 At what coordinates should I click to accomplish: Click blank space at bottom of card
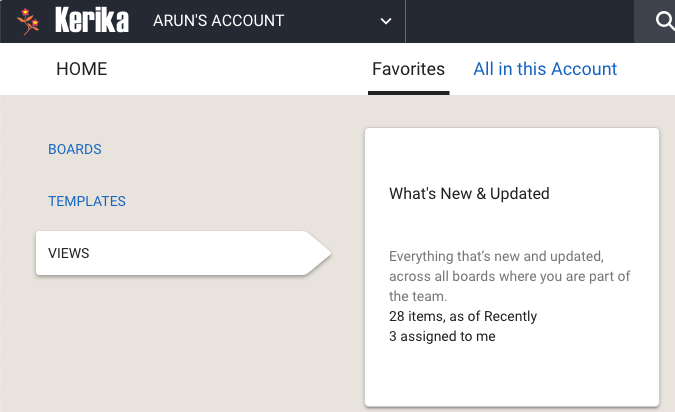[512, 377]
